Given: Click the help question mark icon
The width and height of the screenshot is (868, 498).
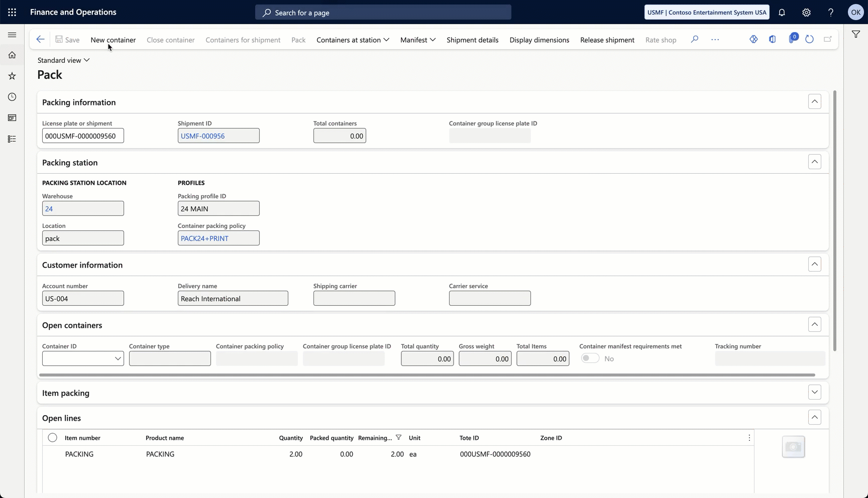Looking at the screenshot, I should [831, 13].
